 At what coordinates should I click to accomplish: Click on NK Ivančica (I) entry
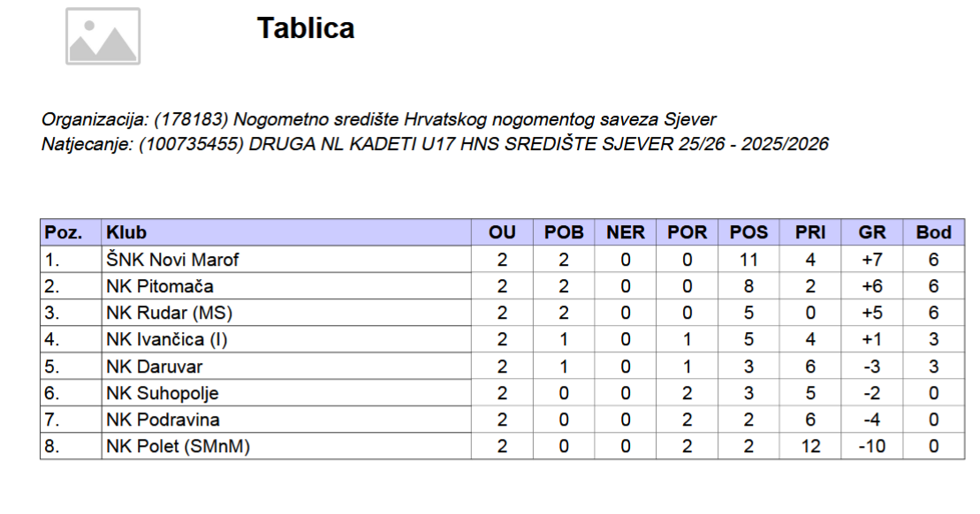(x=167, y=340)
